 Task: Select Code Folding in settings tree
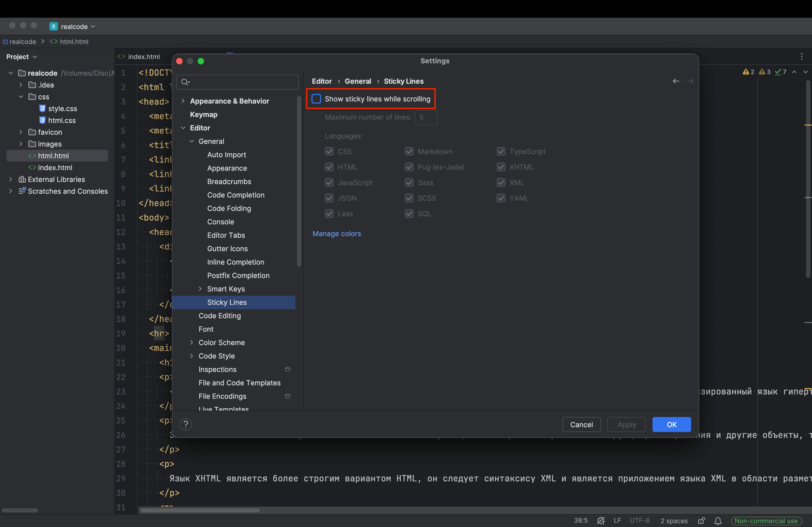coord(229,208)
